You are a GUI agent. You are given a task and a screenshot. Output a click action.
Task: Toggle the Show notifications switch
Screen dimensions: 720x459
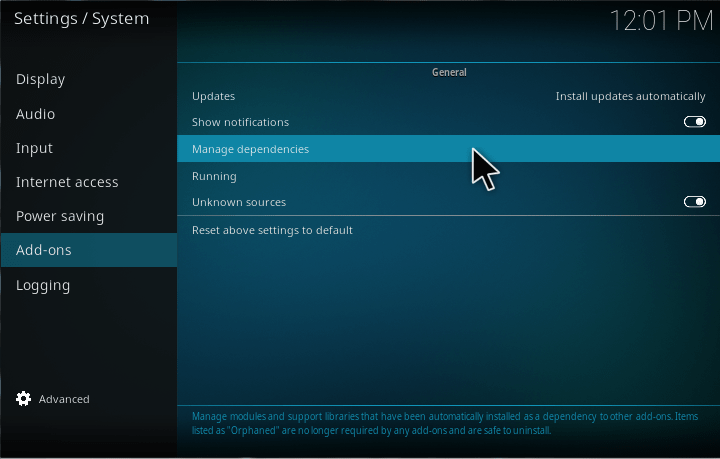click(x=694, y=122)
